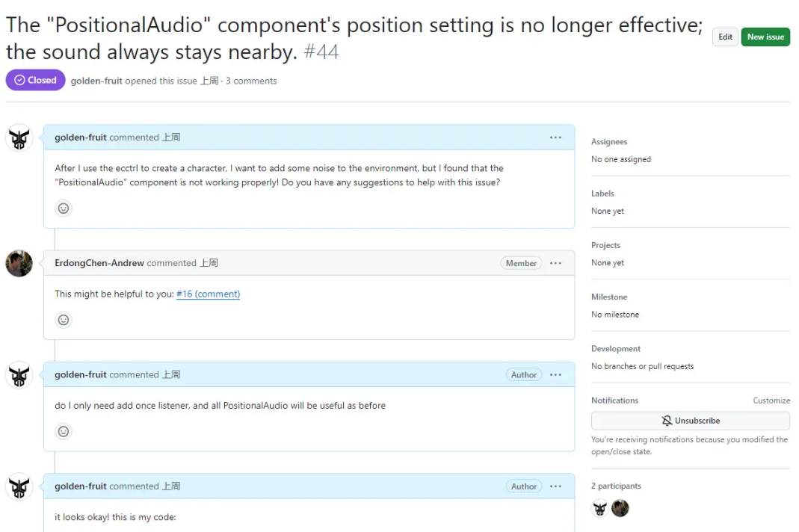
Task: Open options menu on ErdongChen-Andrew's comment
Action: click(555, 264)
